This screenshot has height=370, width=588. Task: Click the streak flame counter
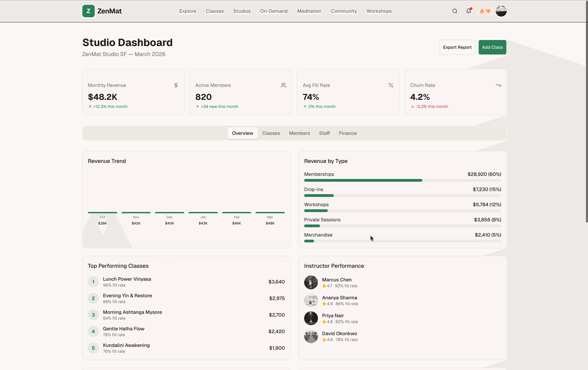coord(484,11)
